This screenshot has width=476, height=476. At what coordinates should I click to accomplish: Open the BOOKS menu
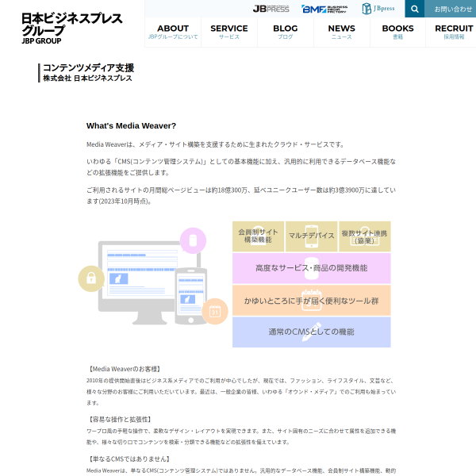(x=397, y=33)
